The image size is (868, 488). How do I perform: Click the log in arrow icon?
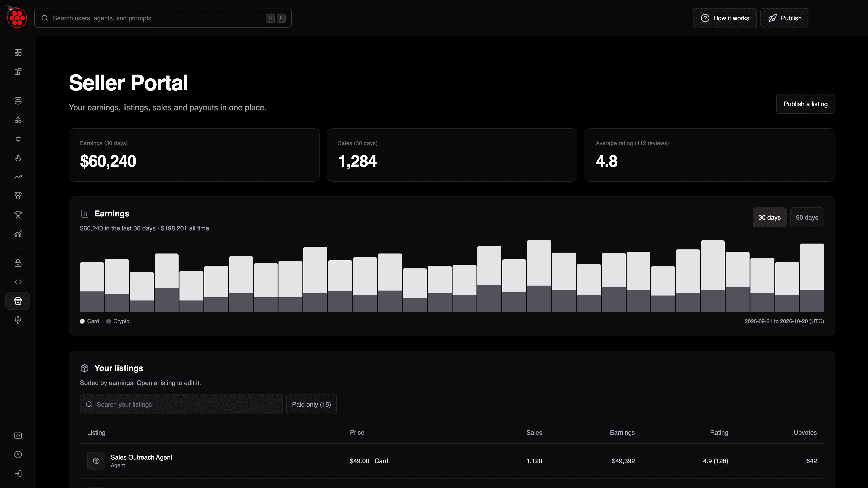click(18, 474)
